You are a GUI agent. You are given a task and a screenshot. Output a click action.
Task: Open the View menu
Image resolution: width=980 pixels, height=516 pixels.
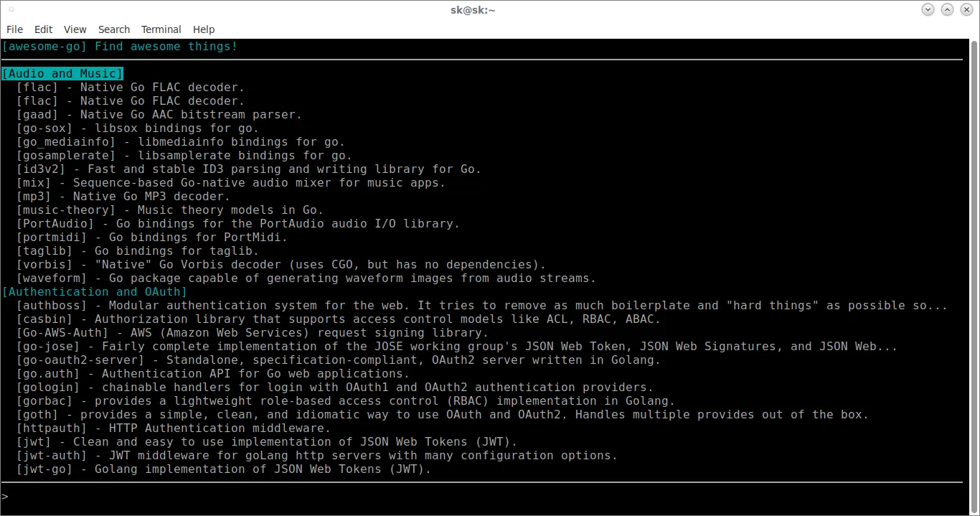pyautogui.click(x=75, y=29)
